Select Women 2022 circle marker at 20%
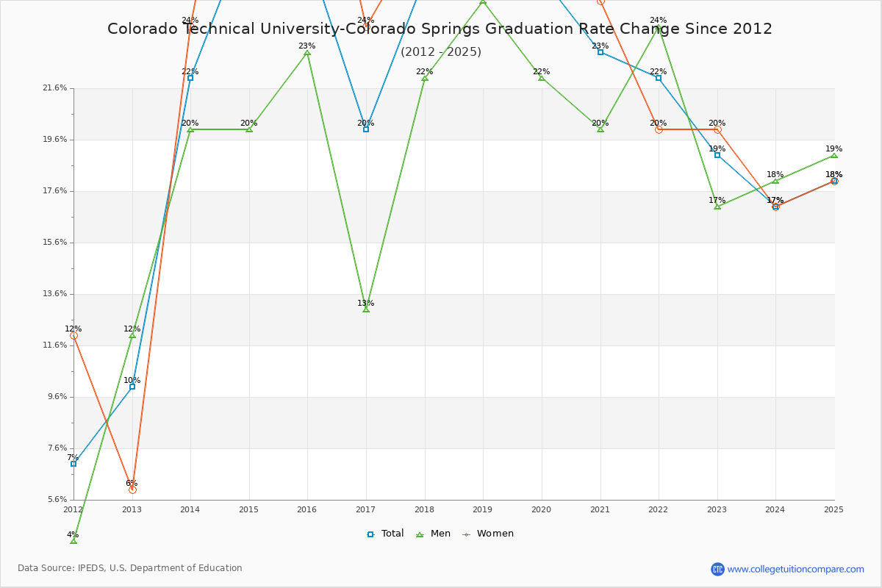The height and width of the screenshot is (588, 882). [x=659, y=129]
